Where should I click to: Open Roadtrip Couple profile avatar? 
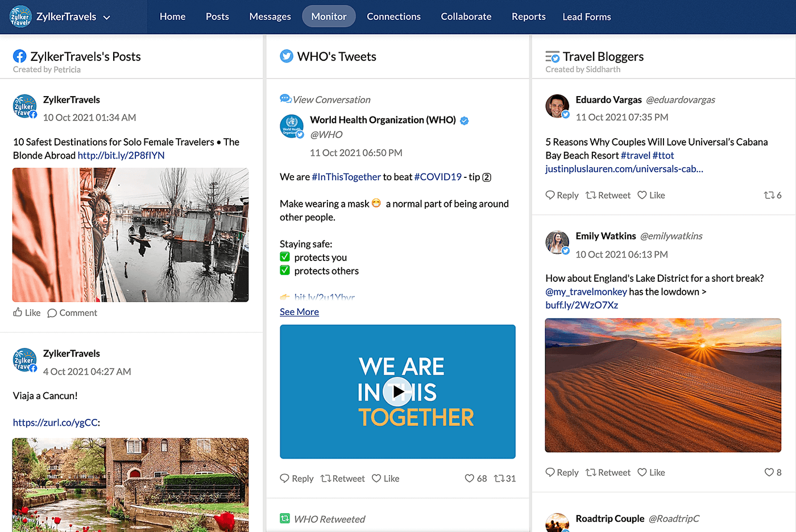pyautogui.click(x=557, y=523)
